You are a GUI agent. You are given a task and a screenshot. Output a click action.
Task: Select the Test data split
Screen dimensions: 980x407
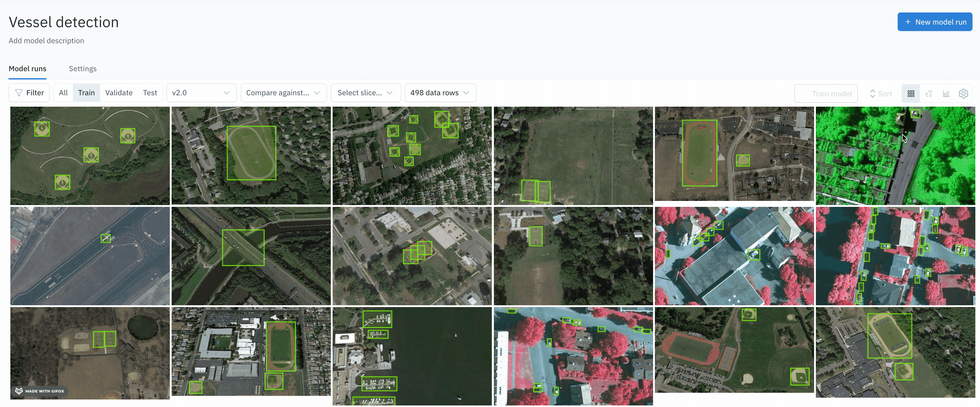pos(150,93)
